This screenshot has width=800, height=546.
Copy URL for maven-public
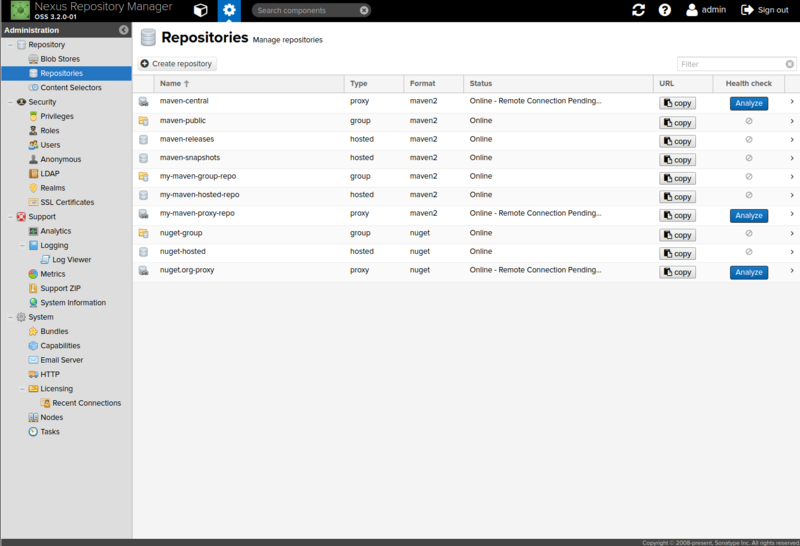[x=677, y=123]
